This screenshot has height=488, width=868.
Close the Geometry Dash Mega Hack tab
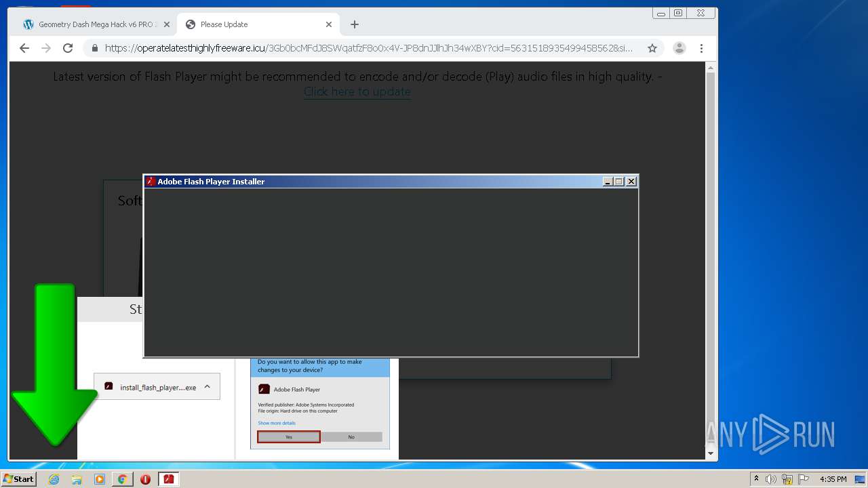click(167, 24)
